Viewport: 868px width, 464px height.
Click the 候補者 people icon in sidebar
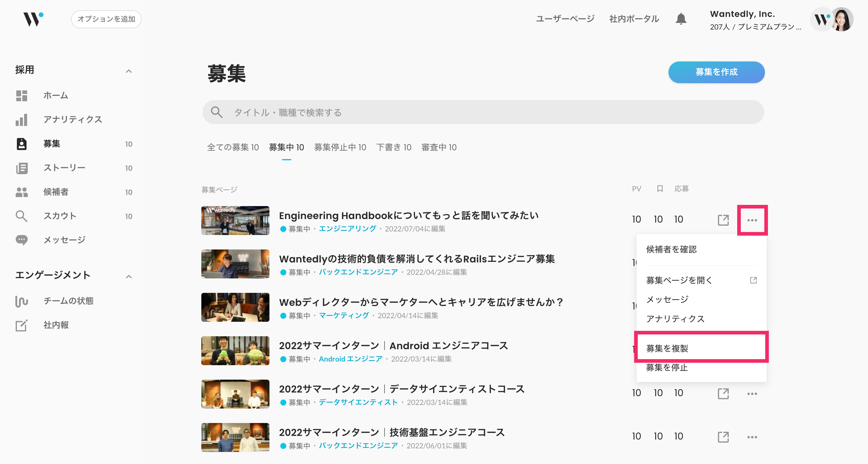(x=22, y=192)
